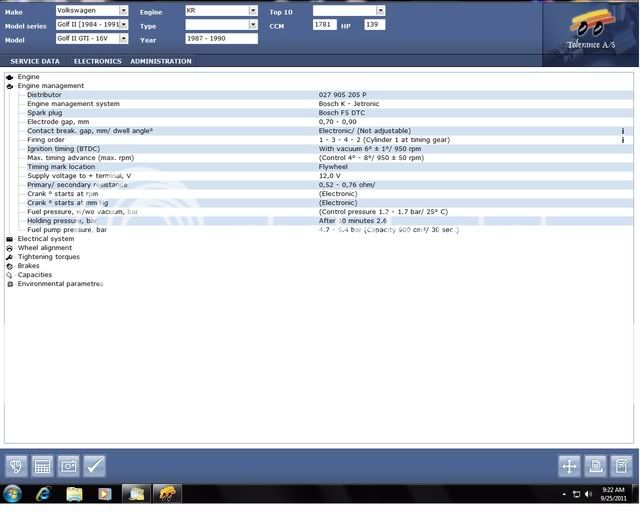Click the value Bosch F5 DTC
This screenshot has height=512, width=640.
tap(342, 113)
